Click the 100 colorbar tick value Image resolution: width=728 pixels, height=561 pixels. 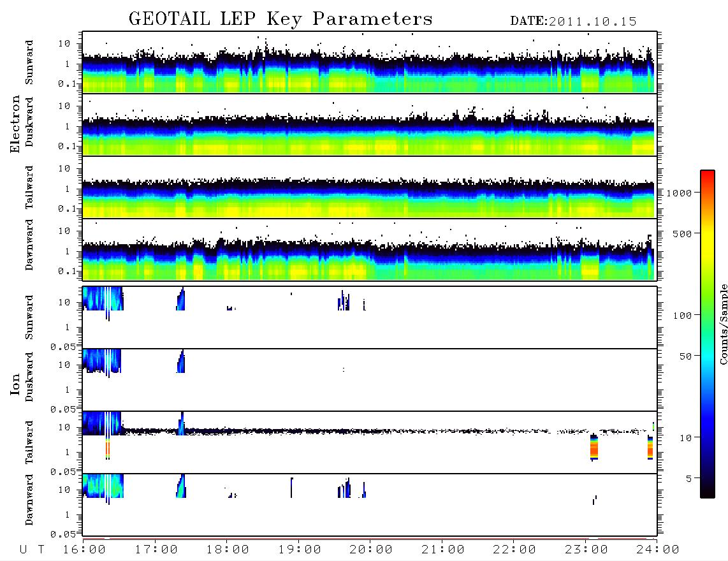(x=683, y=316)
